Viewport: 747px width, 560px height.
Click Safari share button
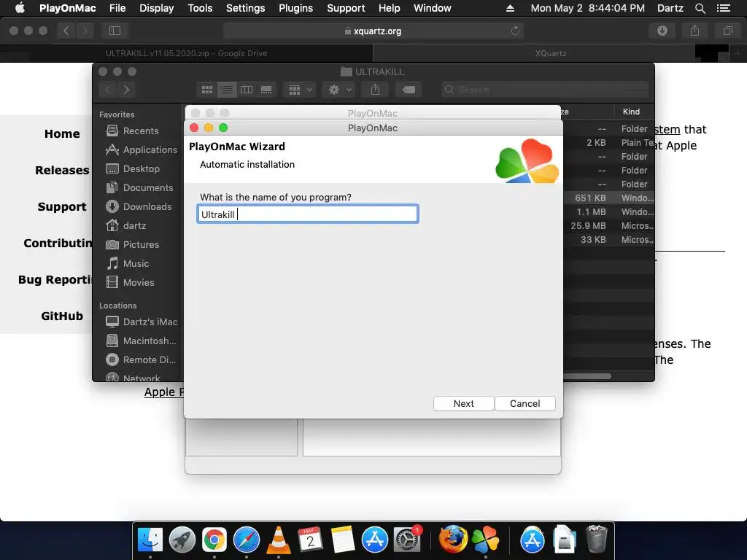[x=695, y=31]
